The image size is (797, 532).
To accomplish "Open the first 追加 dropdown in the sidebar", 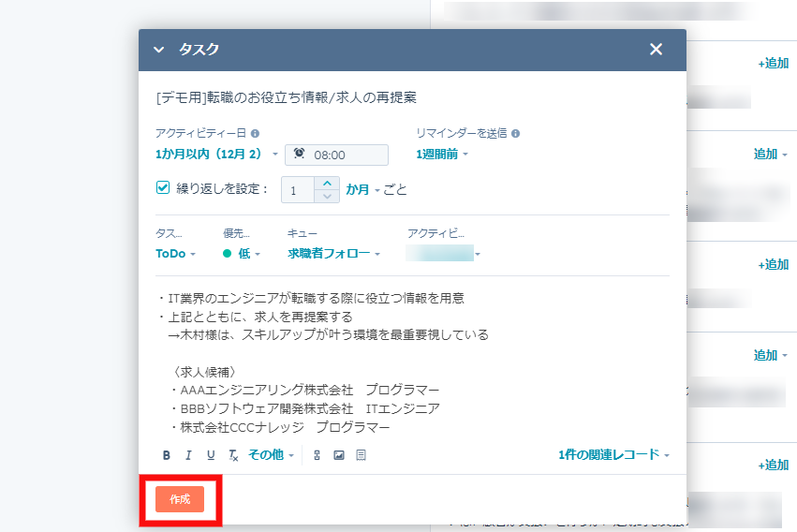I will [x=770, y=154].
